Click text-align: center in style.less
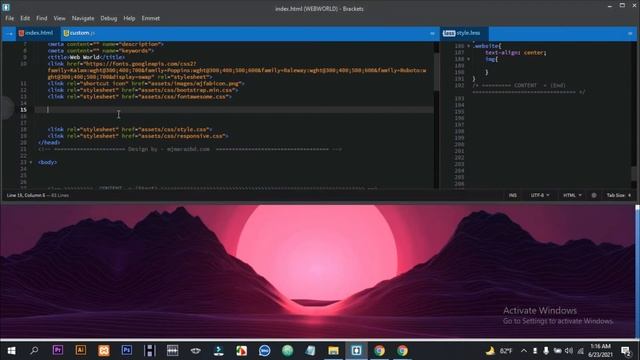Screen dimensions: 640x360 [516, 53]
